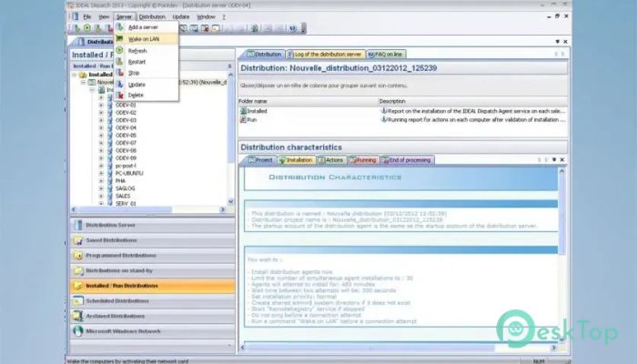Image resolution: width=637 pixels, height=364 pixels.
Task: Collapse the root Installed tree node
Action: 75,75
